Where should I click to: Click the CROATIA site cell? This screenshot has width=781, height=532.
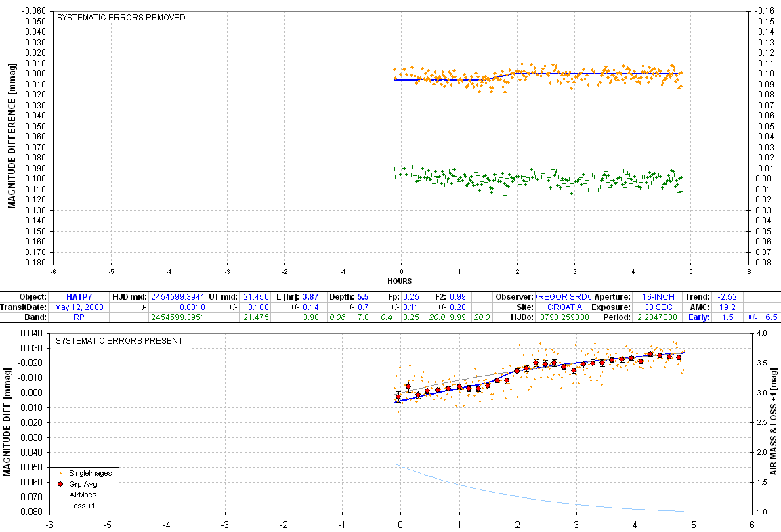click(564, 307)
